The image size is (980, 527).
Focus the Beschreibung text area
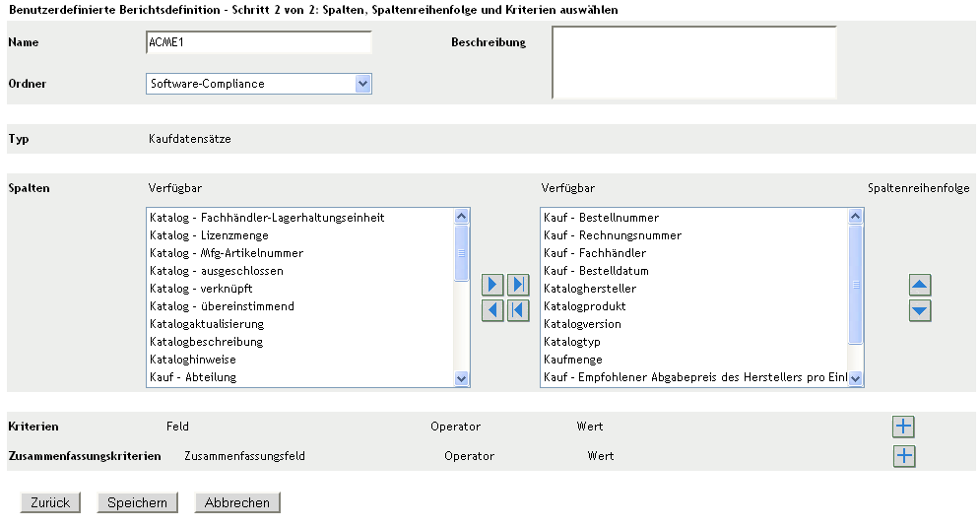tap(693, 61)
